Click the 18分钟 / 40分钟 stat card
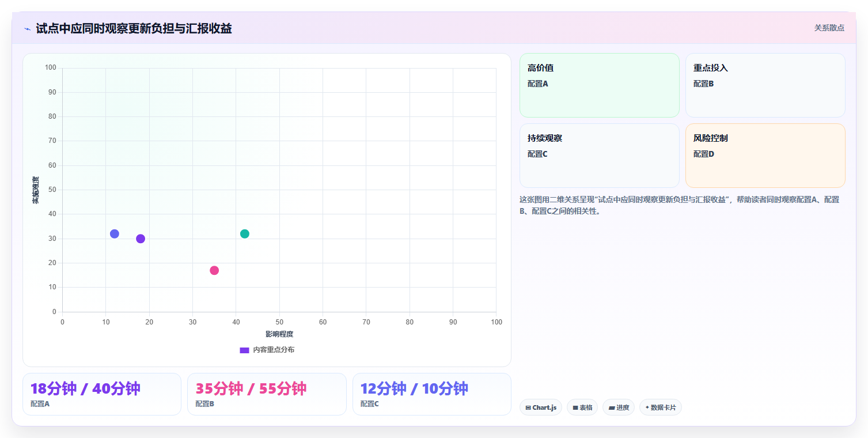The image size is (868, 438). pos(102,394)
